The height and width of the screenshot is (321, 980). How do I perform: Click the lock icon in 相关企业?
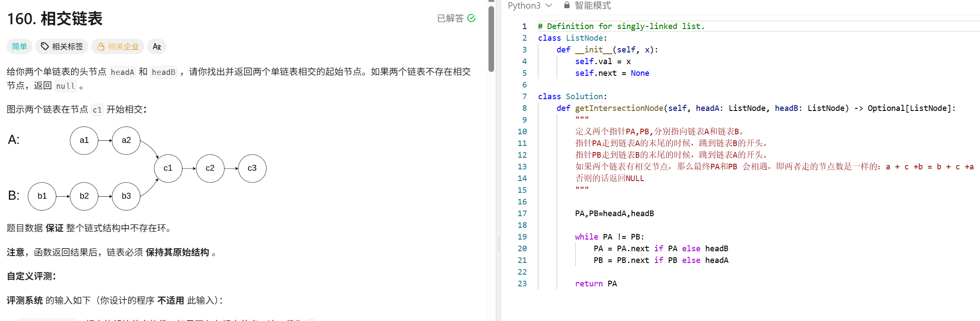pyautogui.click(x=101, y=46)
